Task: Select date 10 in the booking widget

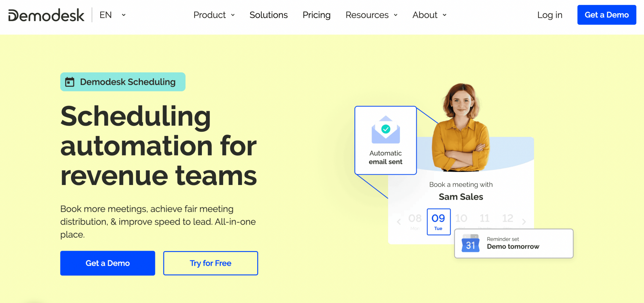Action: pos(462,219)
